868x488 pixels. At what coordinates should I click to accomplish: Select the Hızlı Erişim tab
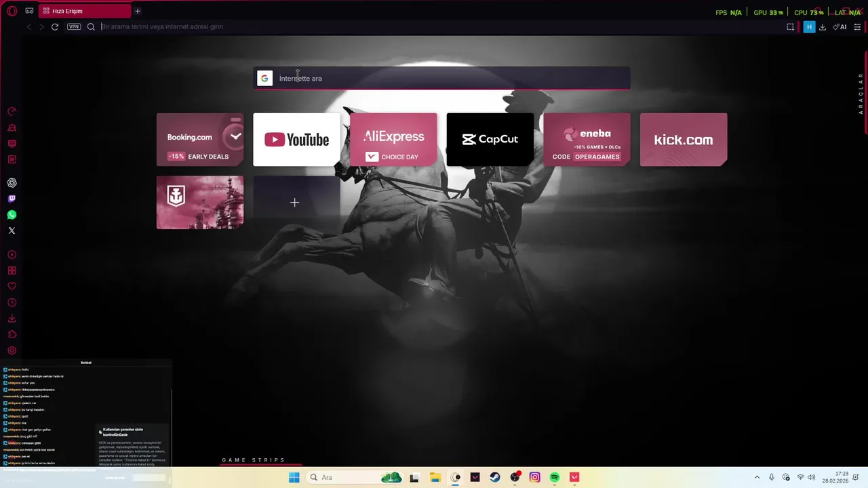pyautogui.click(x=85, y=11)
